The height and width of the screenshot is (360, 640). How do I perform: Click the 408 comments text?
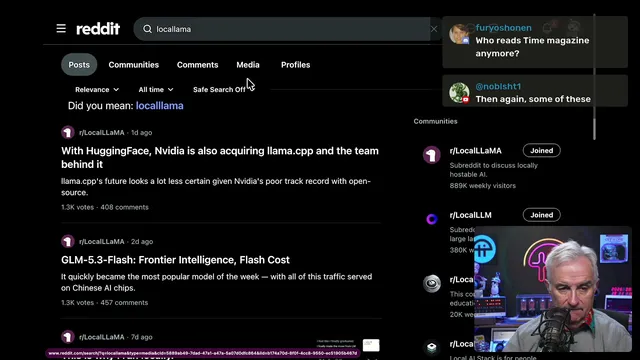pyautogui.click(x=124, y=207)
